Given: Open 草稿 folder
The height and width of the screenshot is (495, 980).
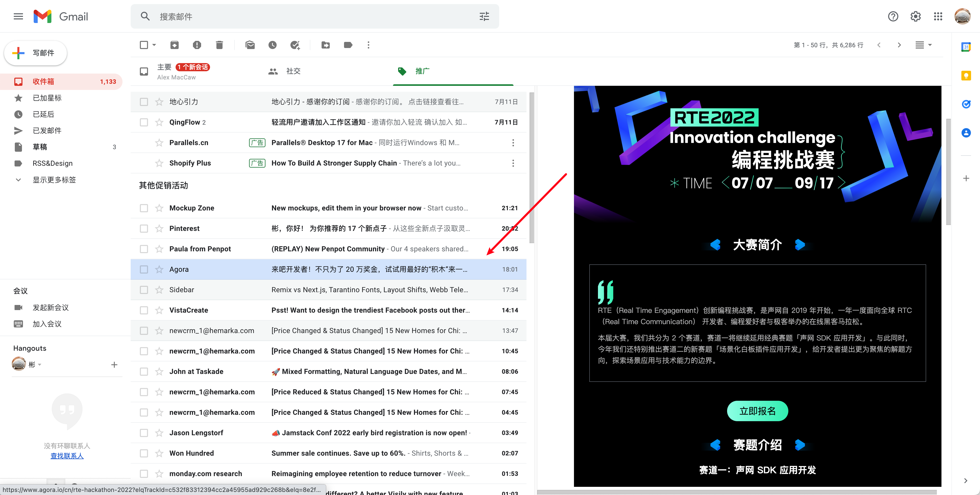Looking at the screenshot, I should tap(61, 147).
